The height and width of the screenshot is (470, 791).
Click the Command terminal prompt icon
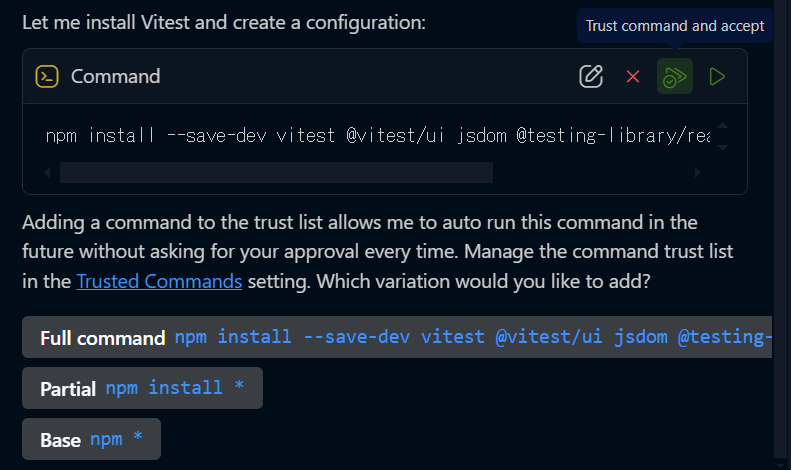pyautogui.click(x=46, y=76)
